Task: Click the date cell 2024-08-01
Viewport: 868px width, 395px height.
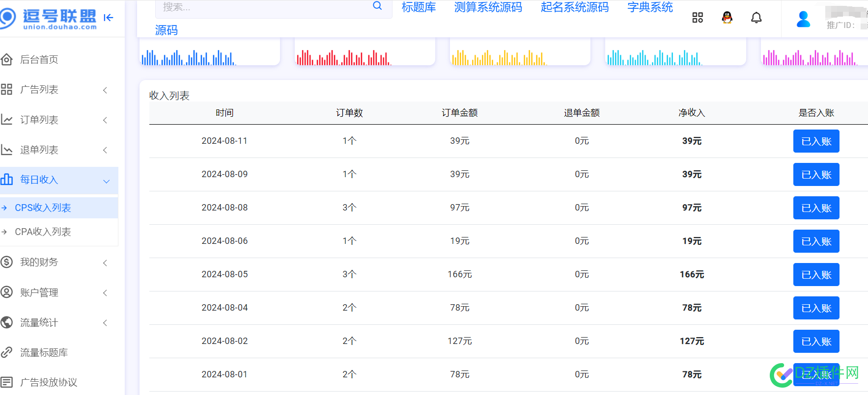Action: 224,374
